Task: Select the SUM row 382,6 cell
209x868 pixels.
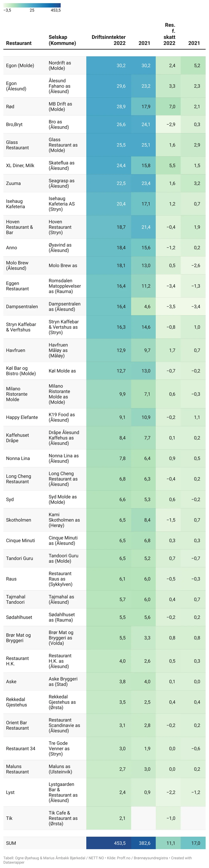Action: [x=144, y=843]
